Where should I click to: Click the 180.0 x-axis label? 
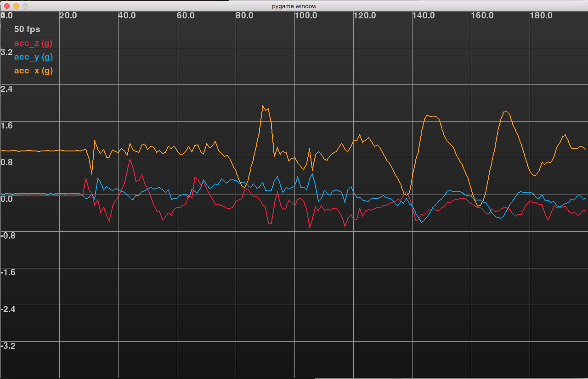click(x=541, y=16)
